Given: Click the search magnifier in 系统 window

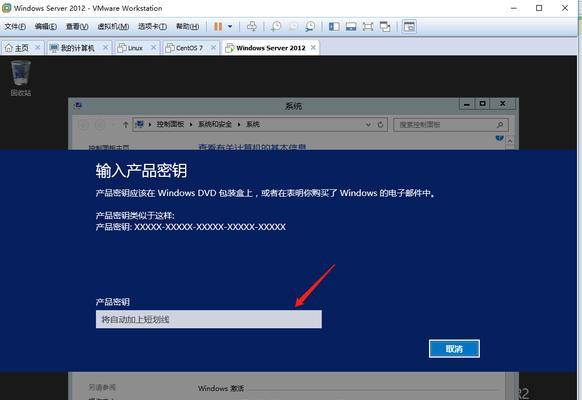Looking at the screenshot, I should tap(500, 125).
